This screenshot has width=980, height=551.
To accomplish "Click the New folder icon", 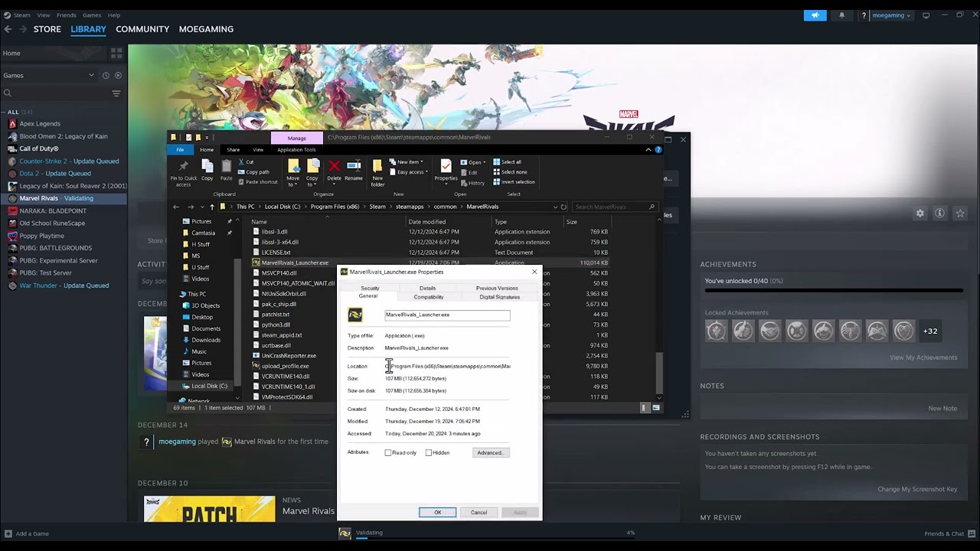I will [x=377, y=174].
